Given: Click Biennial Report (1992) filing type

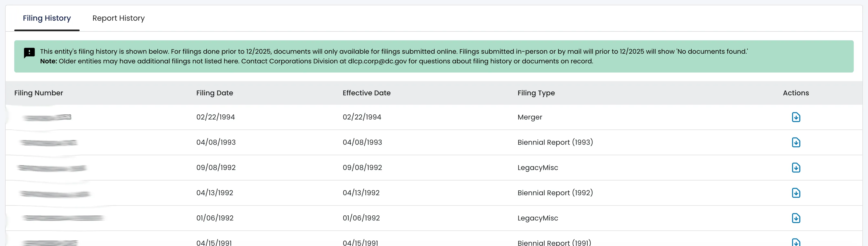Looking at the screenshot, I should (555, 193).
